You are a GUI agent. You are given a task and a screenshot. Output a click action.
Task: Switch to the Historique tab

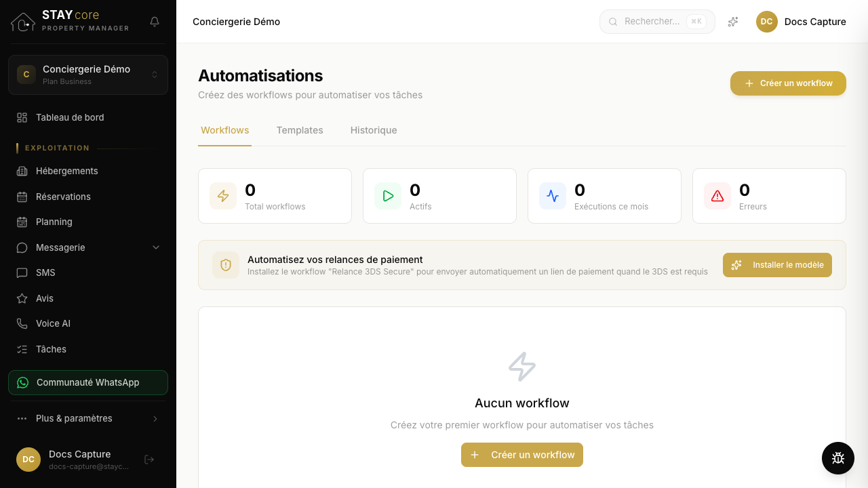pos(374,130)
